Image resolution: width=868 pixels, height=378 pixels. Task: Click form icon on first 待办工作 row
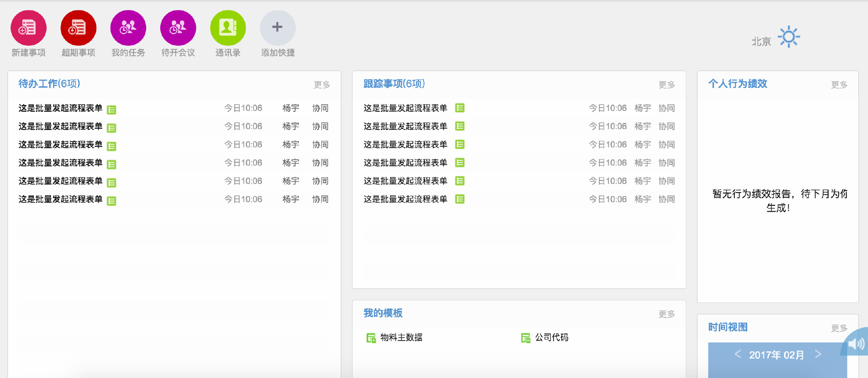pyautogui.click(x=111, y=110)
